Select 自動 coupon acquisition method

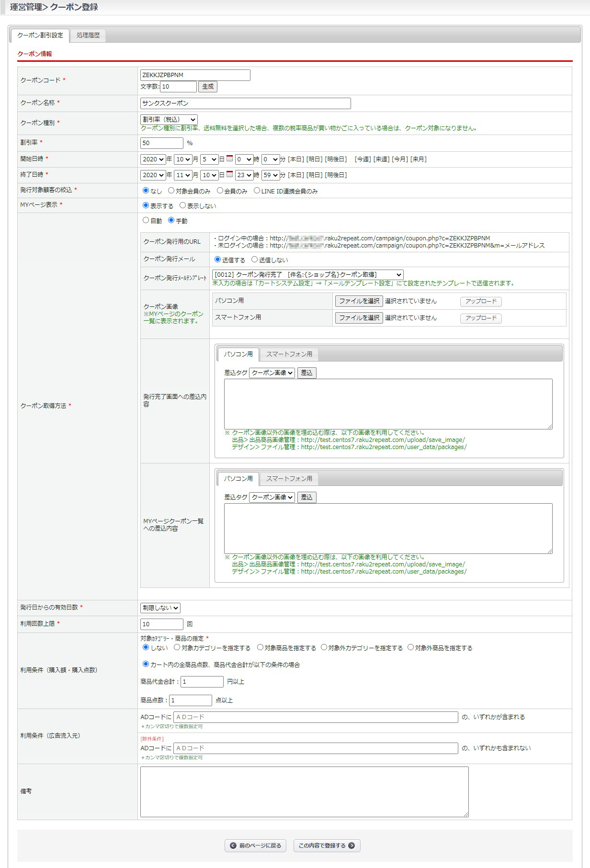[146, 220]
